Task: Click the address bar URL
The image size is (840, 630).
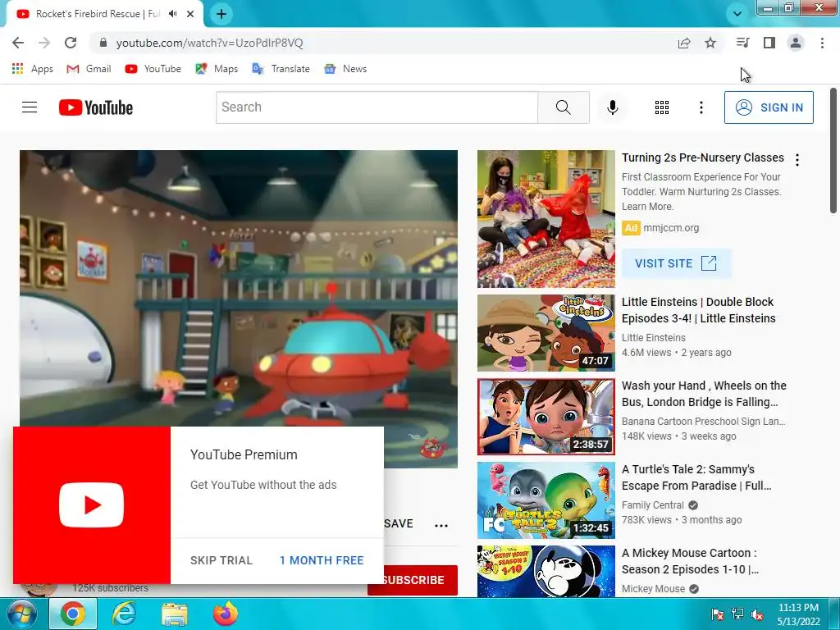Action: [209, 43]
